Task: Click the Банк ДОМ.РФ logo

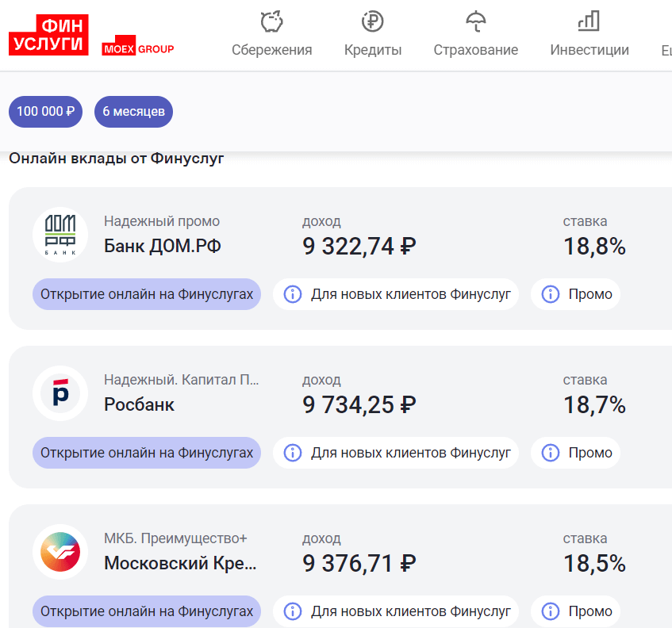Action: [61, 234]
